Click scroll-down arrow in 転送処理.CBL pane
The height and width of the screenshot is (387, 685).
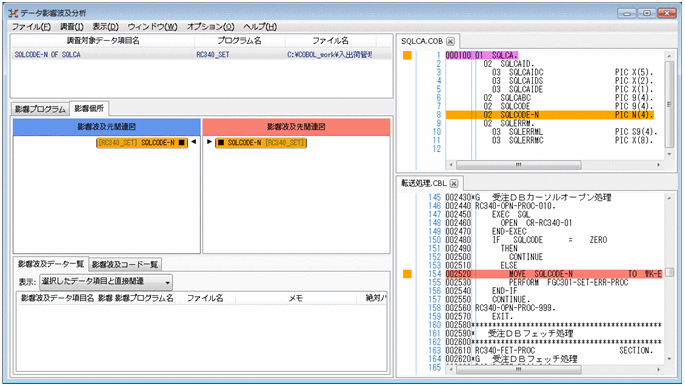point(669,359)
